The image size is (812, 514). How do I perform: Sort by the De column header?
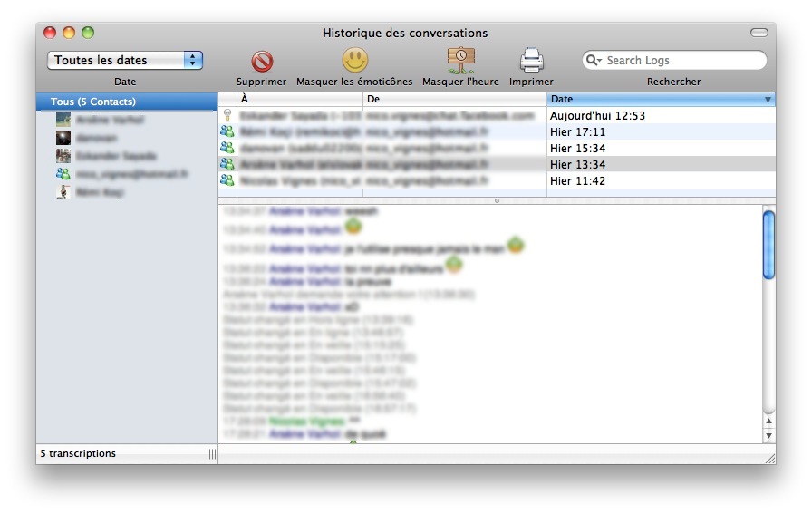(x=453, y=99)
